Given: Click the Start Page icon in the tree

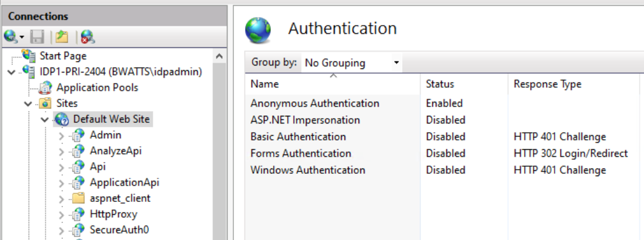Looking at the screenshot, I should (29, 55).
